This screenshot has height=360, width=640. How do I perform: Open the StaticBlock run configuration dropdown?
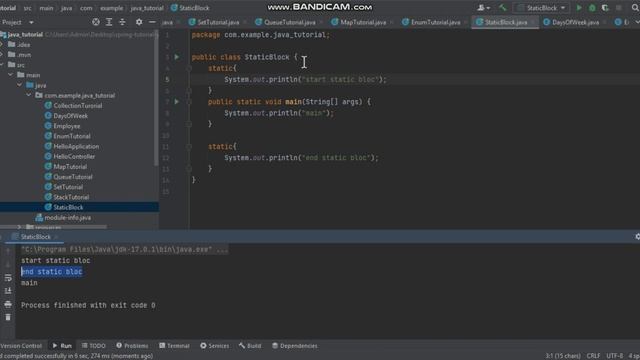pos(541,8)
